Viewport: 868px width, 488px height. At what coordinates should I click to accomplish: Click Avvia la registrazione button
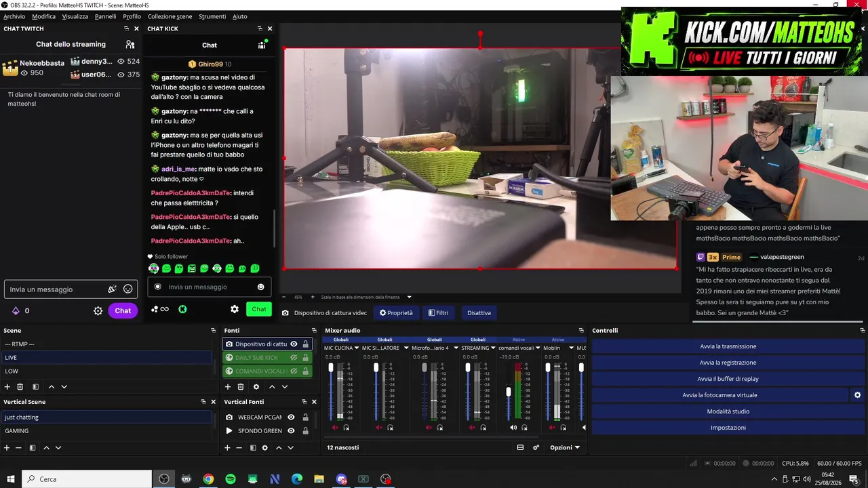[x=728, y=363]
